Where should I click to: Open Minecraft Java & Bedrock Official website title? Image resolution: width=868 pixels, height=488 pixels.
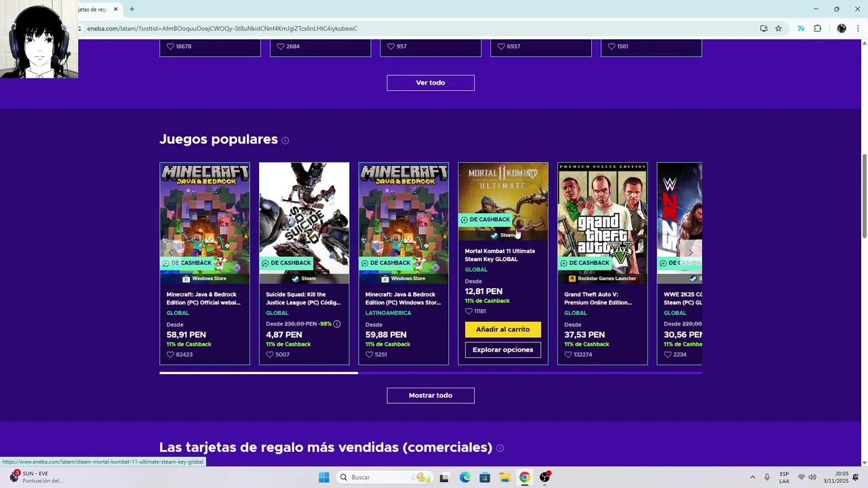203,298
